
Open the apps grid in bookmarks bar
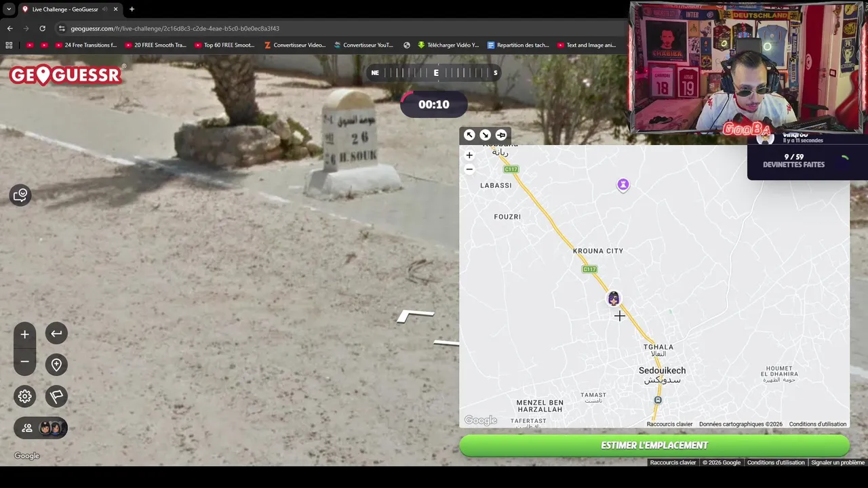pos(9,45)
